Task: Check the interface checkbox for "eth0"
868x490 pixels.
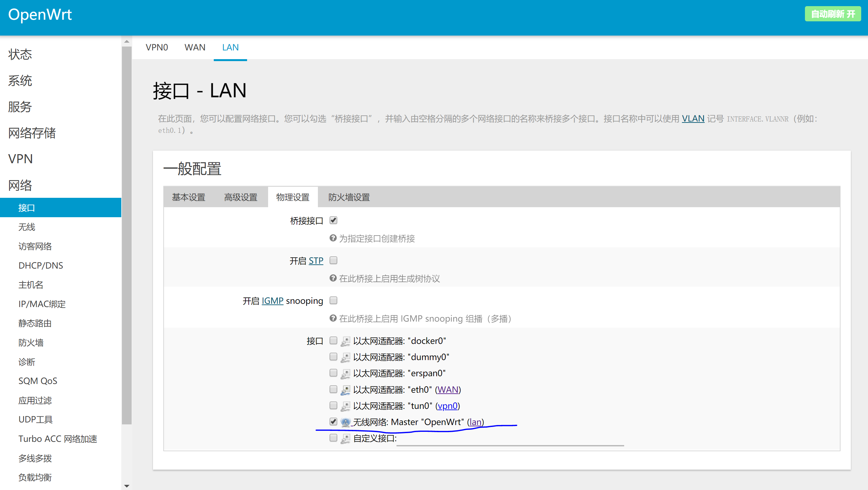Action: 333,389
